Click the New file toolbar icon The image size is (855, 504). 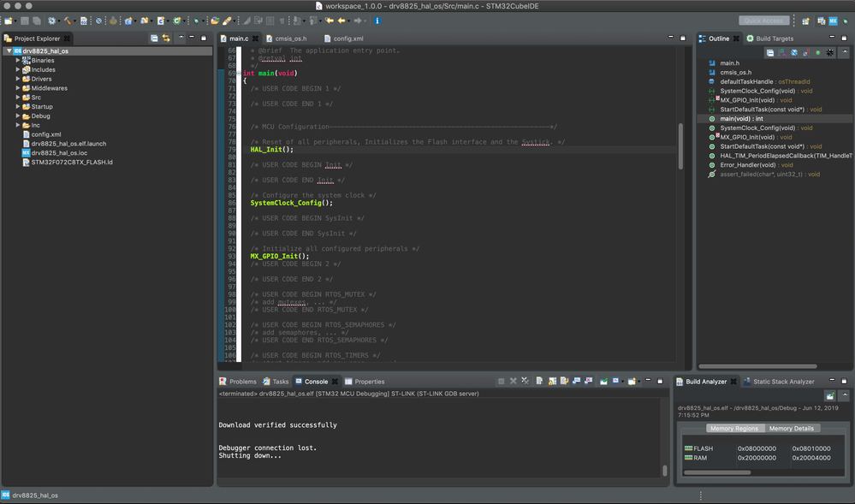(9, 21)
